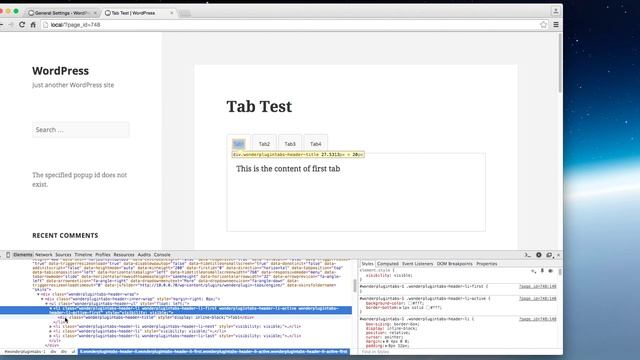Open the DevTools Timeline panel

pos(83,255)
